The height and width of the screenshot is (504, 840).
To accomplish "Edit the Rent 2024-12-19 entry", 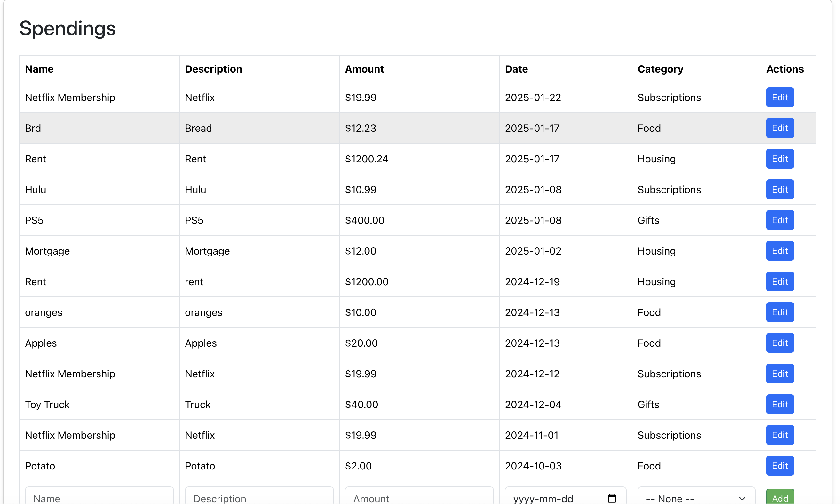I will pos(780,281).
